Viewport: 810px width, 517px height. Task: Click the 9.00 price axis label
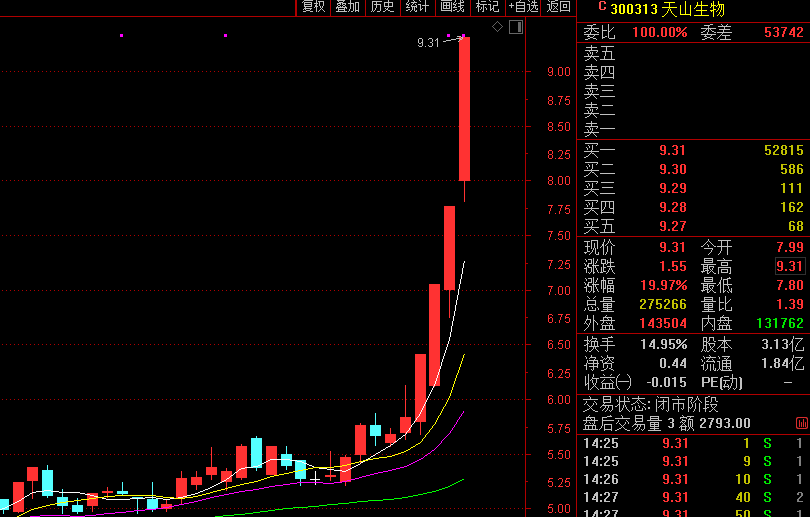coord(559,72)
